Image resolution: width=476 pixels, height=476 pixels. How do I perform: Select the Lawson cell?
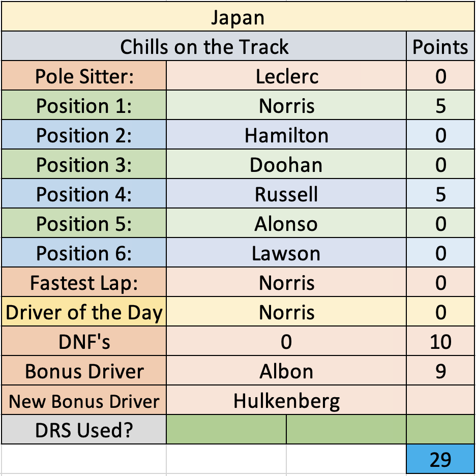286,253
